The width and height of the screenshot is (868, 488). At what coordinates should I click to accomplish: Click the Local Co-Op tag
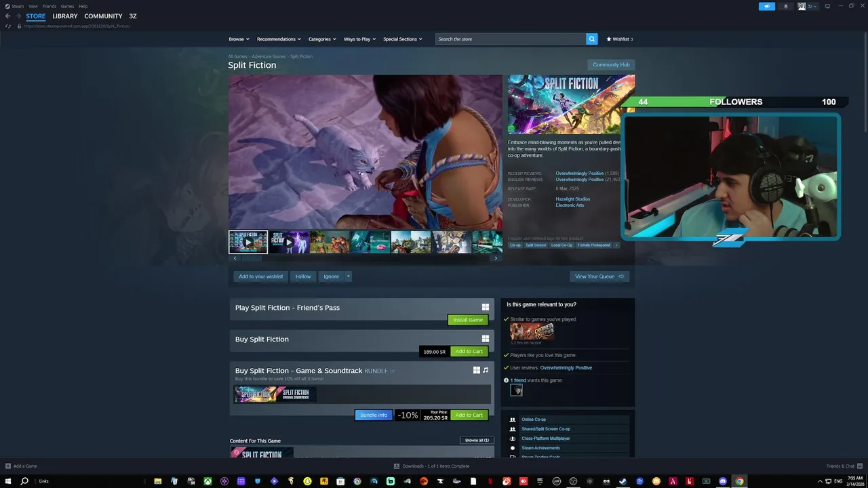click(x=561, y=245)
